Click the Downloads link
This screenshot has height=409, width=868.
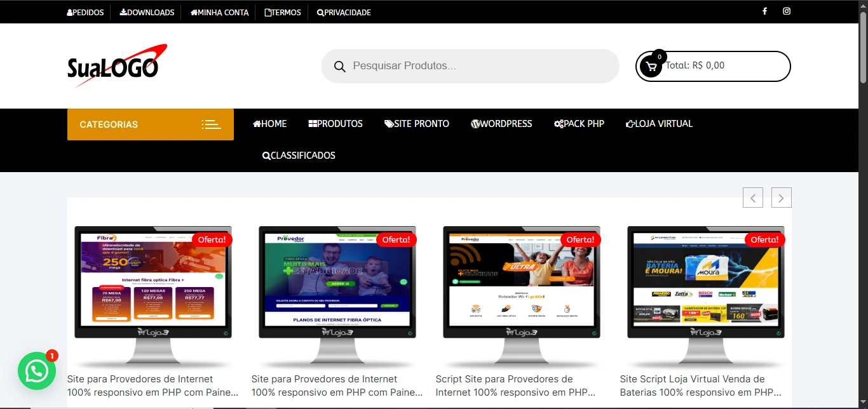click(x=146, y=12)
